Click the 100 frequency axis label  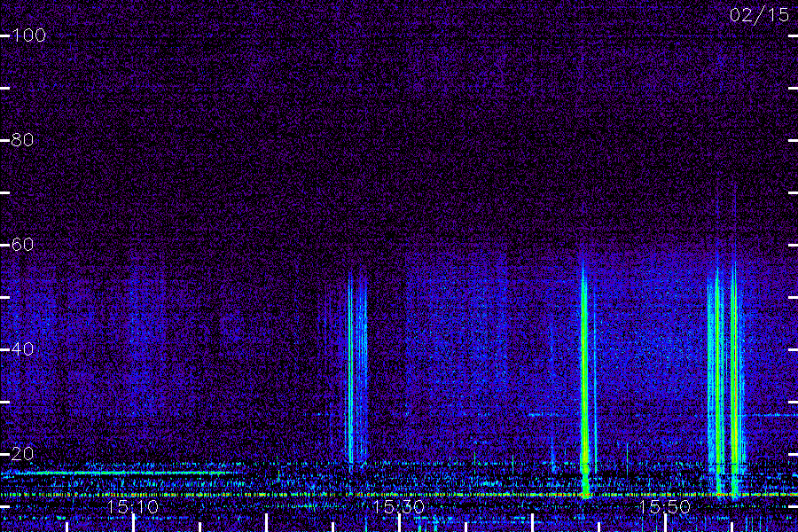(x=29, y=35)
